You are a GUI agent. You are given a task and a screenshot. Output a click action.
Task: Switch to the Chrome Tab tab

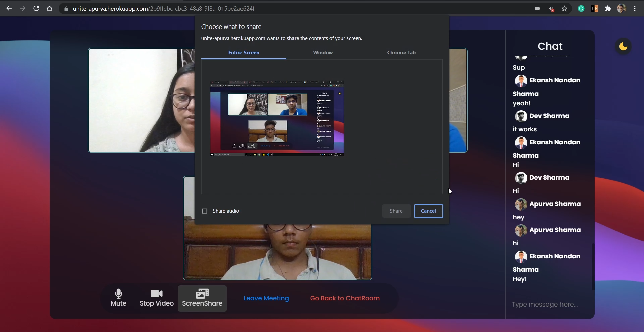point(401,53)
